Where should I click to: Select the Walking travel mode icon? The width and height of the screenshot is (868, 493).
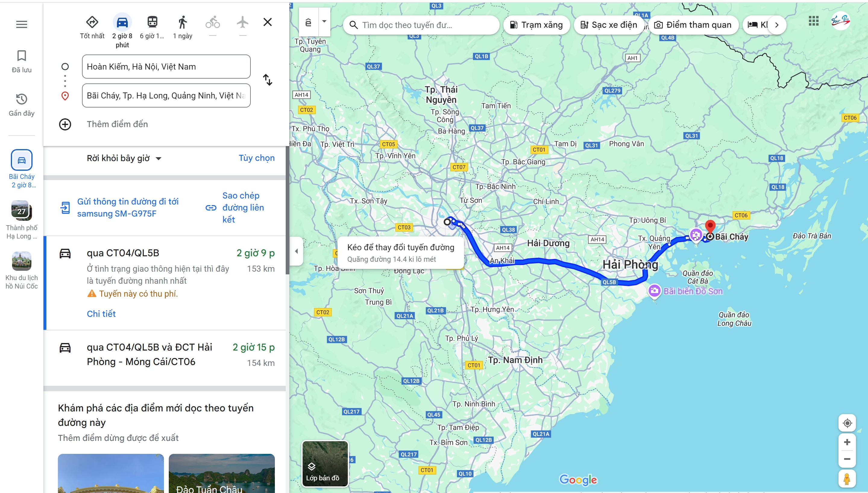pyautogui.click(x=183, y=22)
